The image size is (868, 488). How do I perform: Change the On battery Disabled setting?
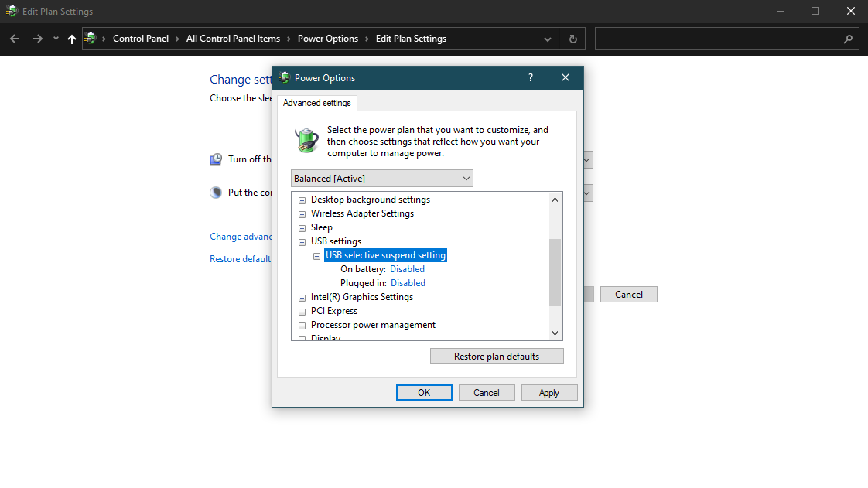pyautogui.click(x=408, y=268)
